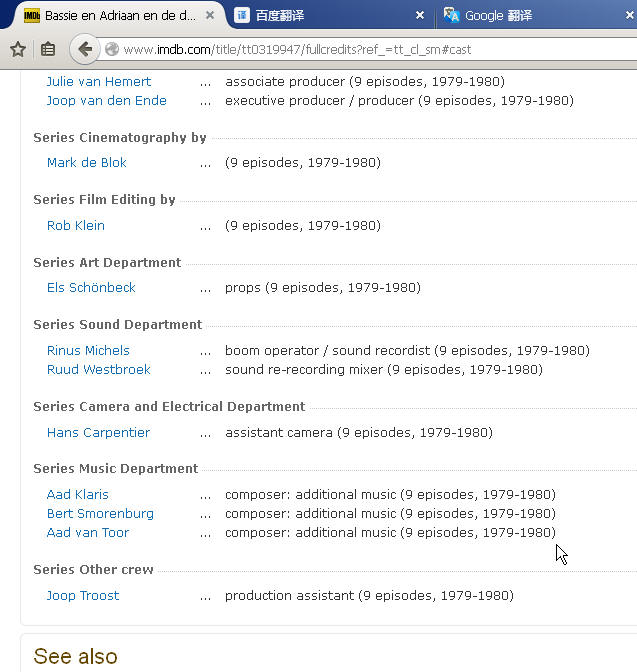Go back with the back arrow button

click(x=85, y=49)
